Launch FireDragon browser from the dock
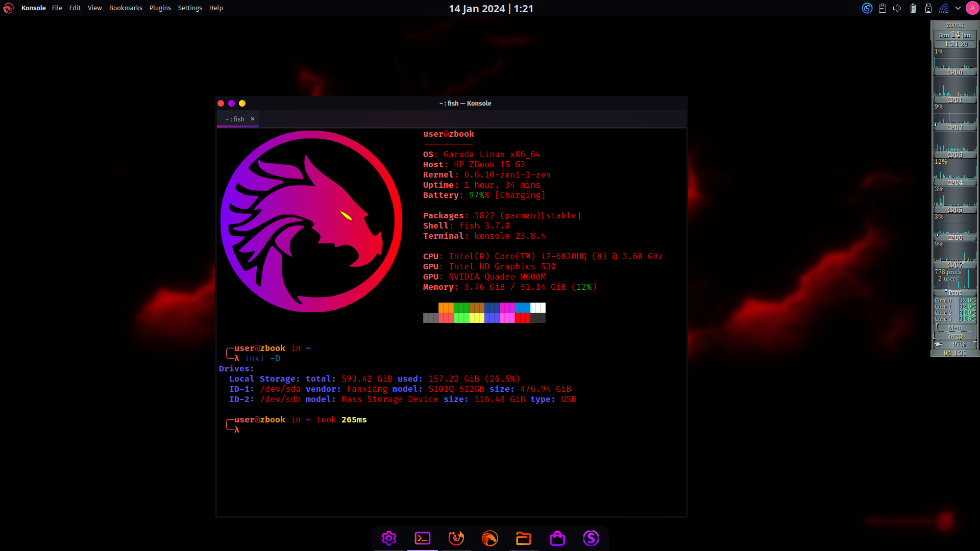Viewport: 980px width, 551px height. coord(456,538)
